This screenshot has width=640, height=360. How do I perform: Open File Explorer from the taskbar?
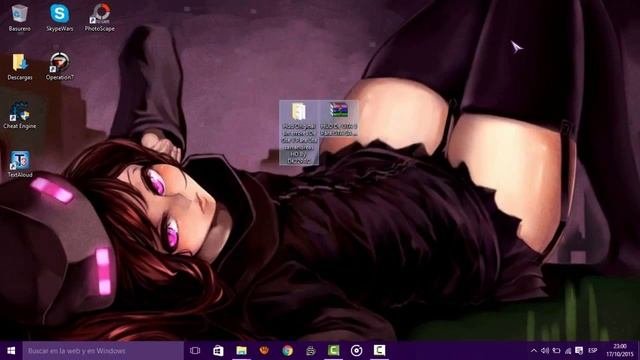coord(241,351)
